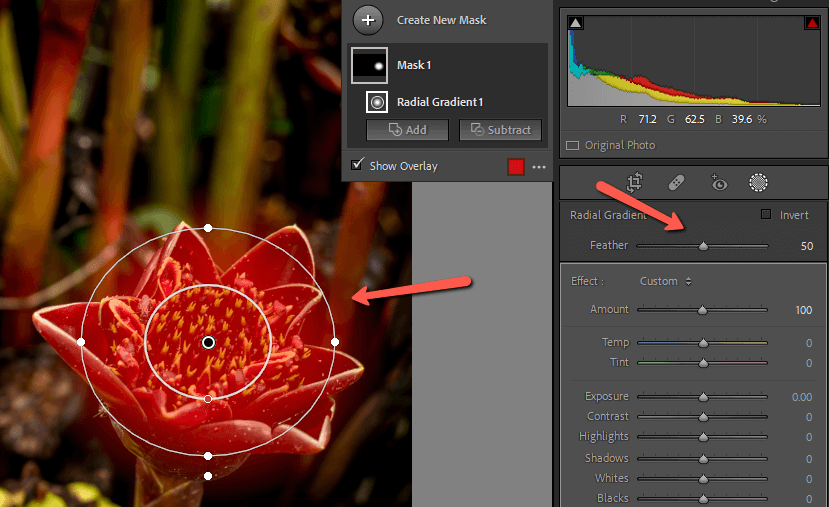Click the bottom handle of the outer gradient ellipse
Image resolution: width=829 pixels, height=507 pixels.
point(208,456)
